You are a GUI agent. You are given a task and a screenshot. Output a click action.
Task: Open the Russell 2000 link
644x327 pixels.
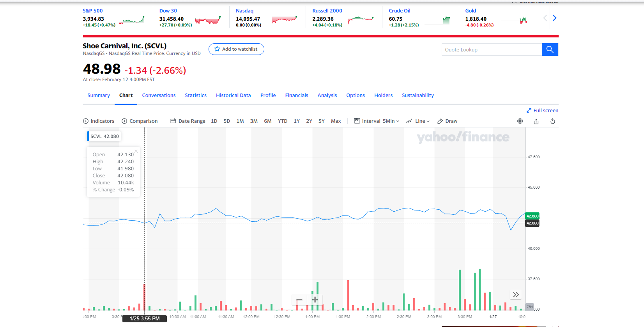327,11
